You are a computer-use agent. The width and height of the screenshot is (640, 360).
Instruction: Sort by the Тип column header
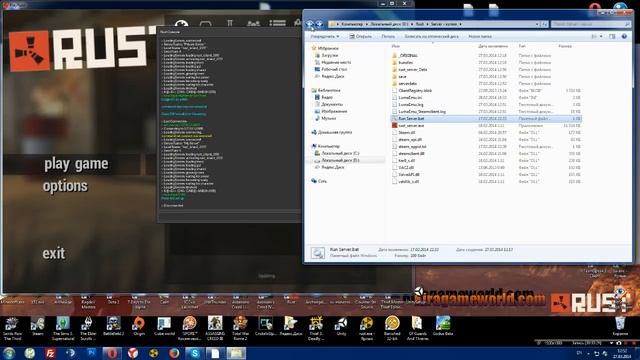tap(522, 46)
